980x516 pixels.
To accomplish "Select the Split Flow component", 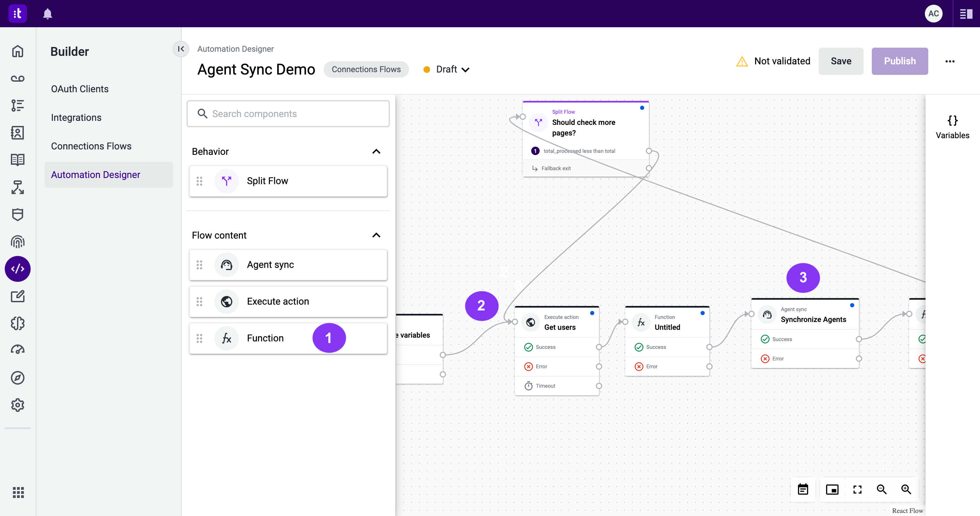I will pyautogui.click(x=288, y=181).
